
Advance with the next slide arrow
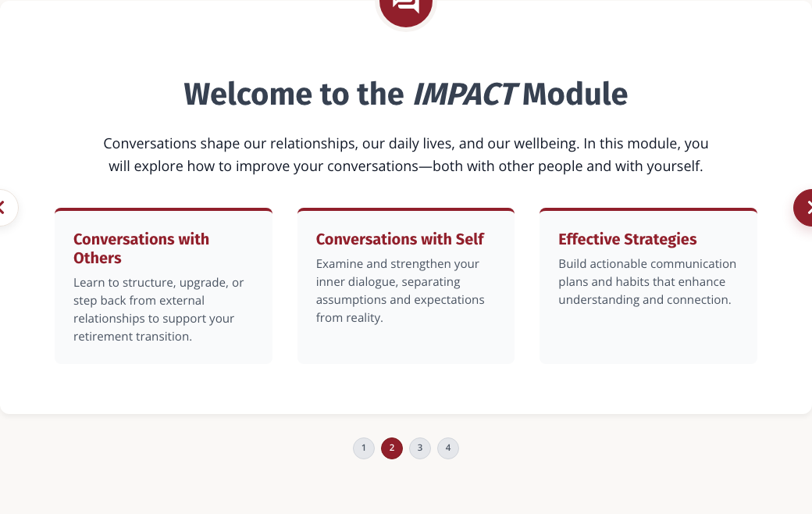click(805, 208)
